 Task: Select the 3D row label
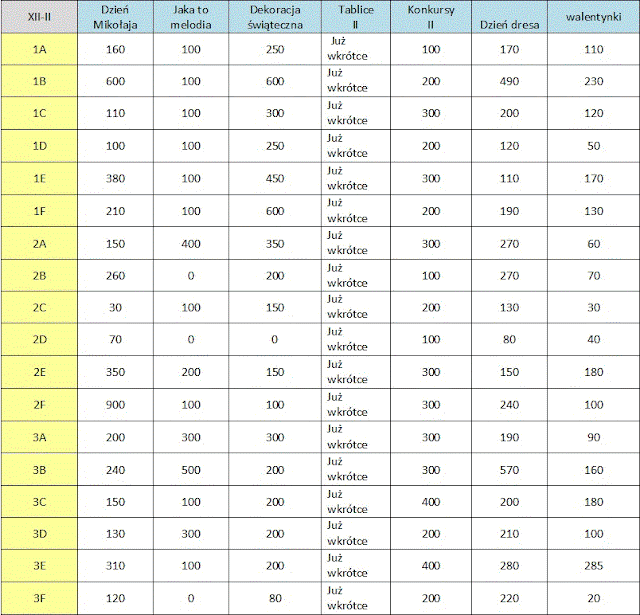coord(39,534)
